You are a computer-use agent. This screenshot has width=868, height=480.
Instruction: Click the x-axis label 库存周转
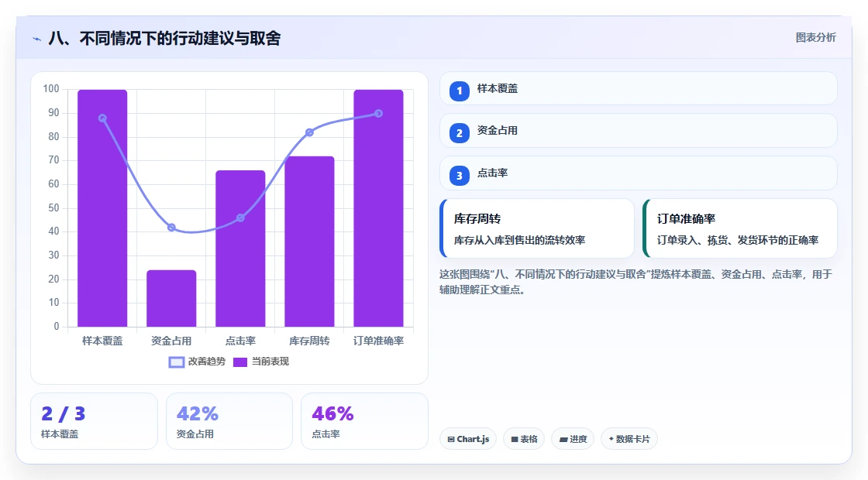pos(309,341)
